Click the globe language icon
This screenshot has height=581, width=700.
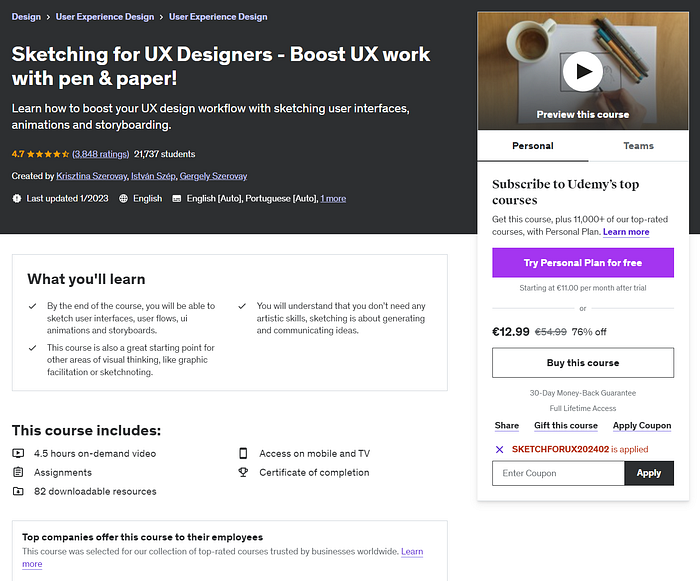(123, 198)
